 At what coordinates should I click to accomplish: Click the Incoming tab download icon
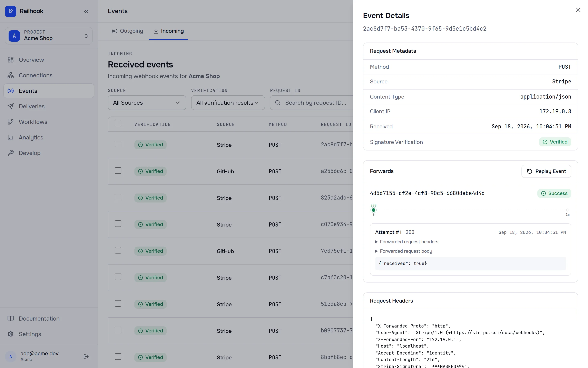pyautogui.click(x=156, y=31)
